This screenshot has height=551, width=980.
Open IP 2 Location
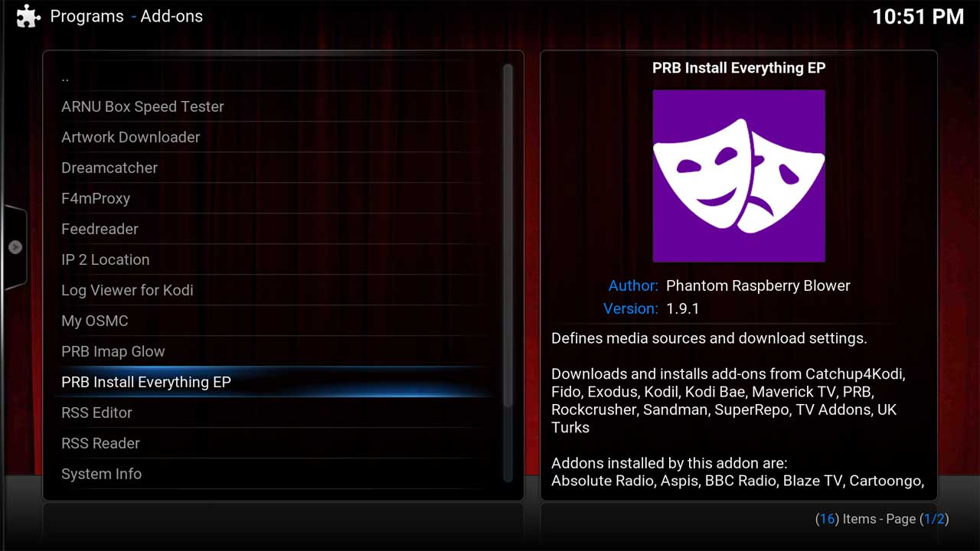[x=274, y=259]
